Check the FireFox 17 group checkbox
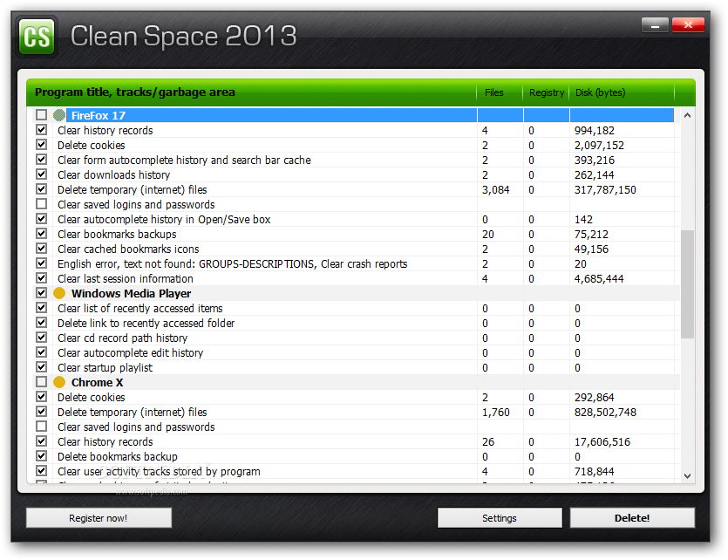The width and height of the screenshot is (728, 560). click(x=41, y=114)
